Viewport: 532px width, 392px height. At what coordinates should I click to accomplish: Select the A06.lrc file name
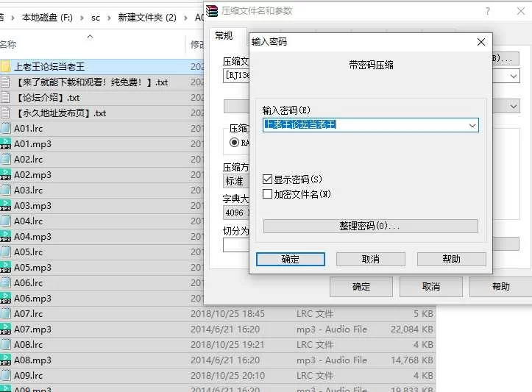[x=29, y=283]
